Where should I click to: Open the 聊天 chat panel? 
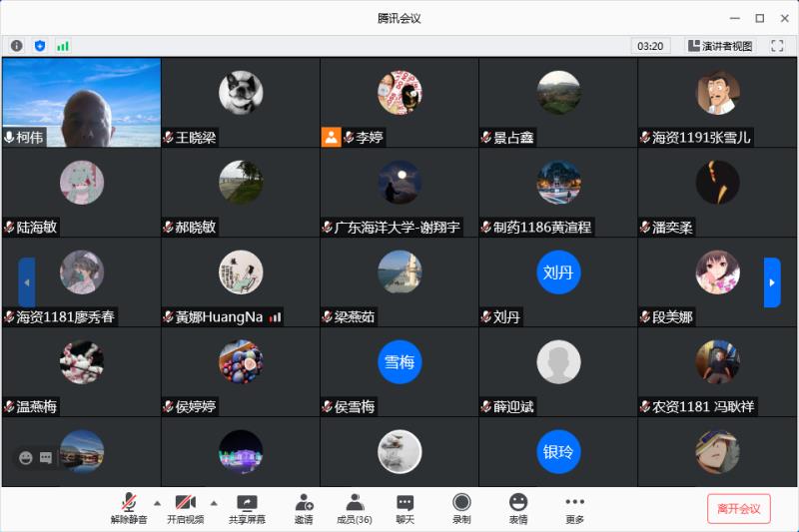click(x=404, y=509)
